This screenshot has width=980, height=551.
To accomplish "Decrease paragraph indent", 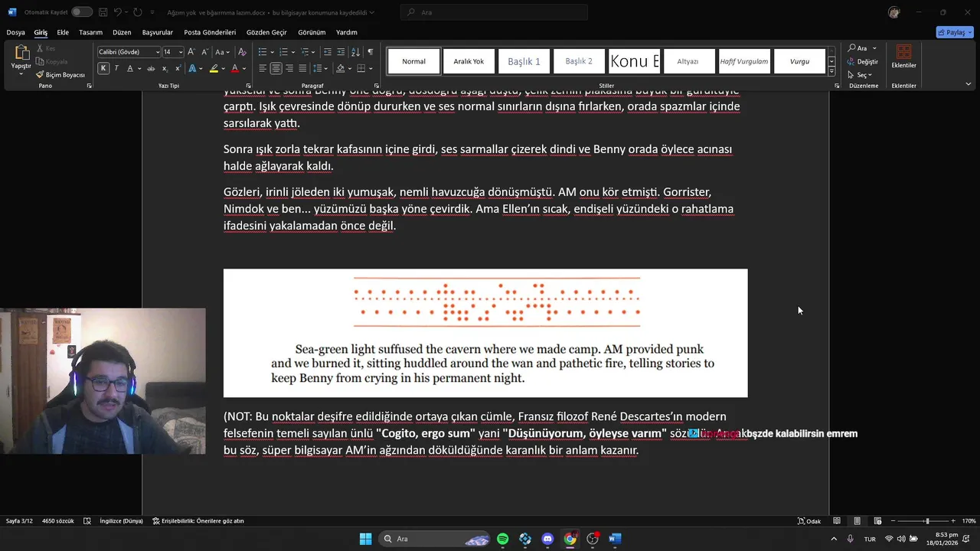I will [x=328, y=52].
